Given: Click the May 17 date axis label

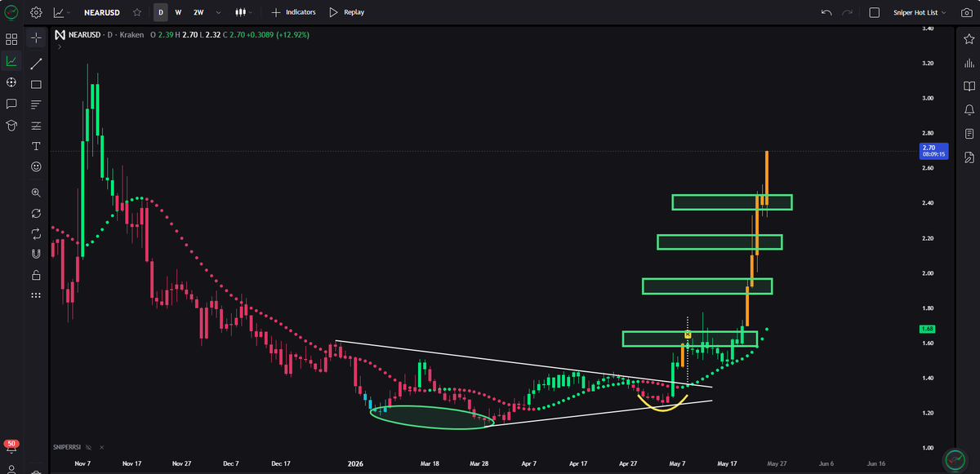Looking at the screenshot, I should tap(727, 463).
